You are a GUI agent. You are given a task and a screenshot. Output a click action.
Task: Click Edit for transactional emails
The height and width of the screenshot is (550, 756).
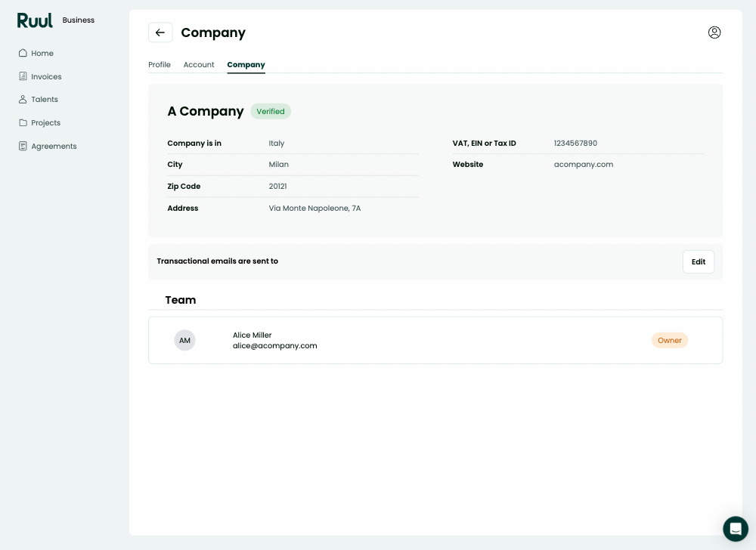(x=698, y=261)
